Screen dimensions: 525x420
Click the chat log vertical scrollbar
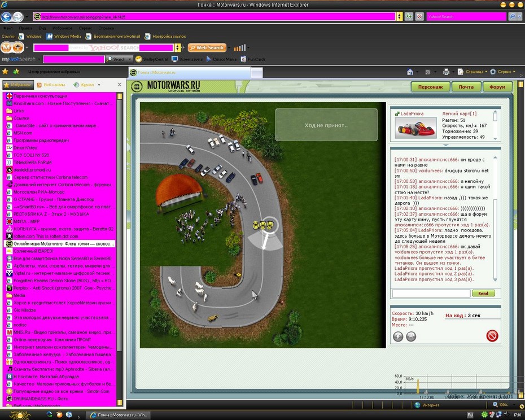pos(495,219)
